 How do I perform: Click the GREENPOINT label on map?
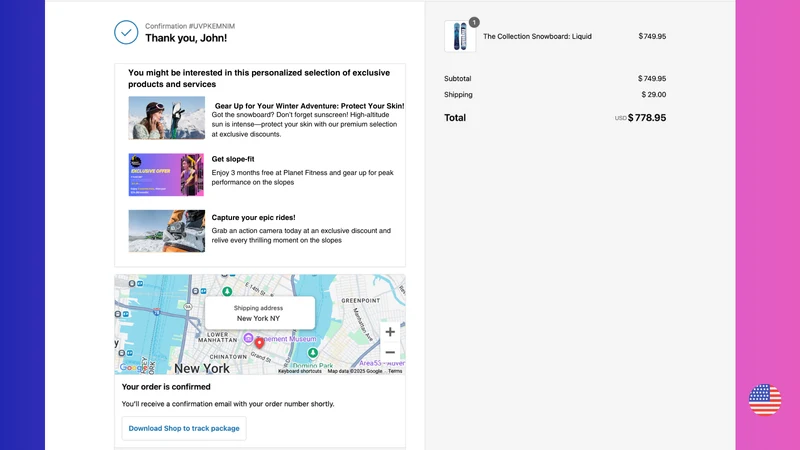[361, 301]
